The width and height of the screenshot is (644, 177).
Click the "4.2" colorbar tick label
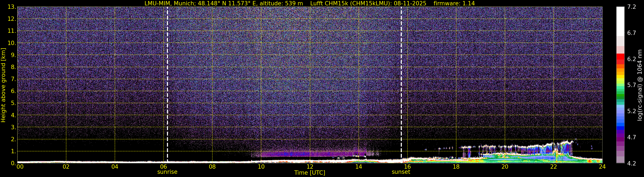[632, 163]
